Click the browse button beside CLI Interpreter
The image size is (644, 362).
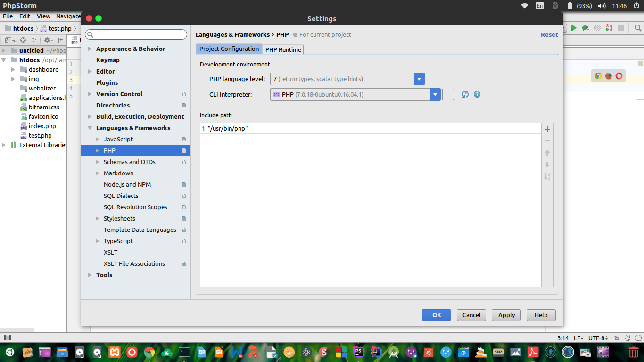[448, 94]
